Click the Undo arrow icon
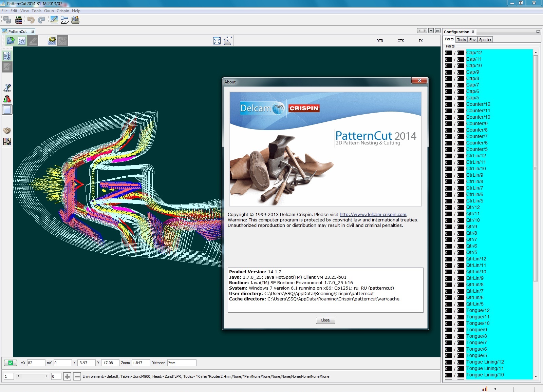This screenshot has width=543, height=392. pyautogui.click(x=31, y=20)
